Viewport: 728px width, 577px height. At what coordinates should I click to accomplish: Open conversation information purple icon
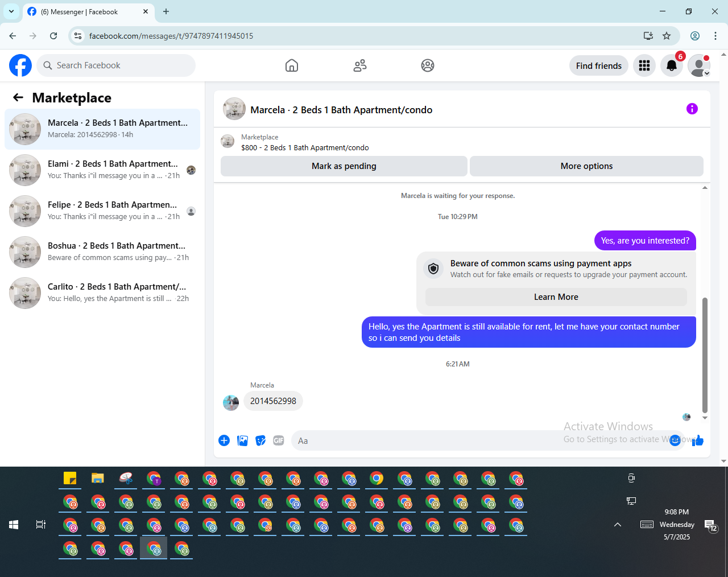[692, 109]
